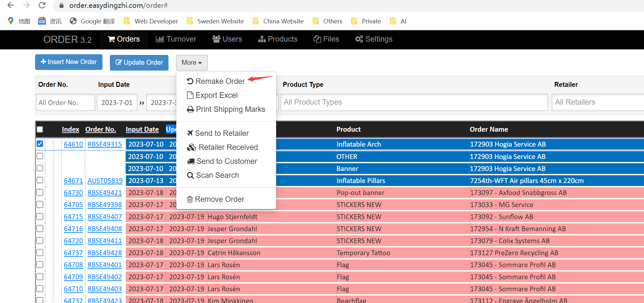This screenshot has width=644, height=303.
Task: Click the Export Excel file icon
Action: (190, 95)
